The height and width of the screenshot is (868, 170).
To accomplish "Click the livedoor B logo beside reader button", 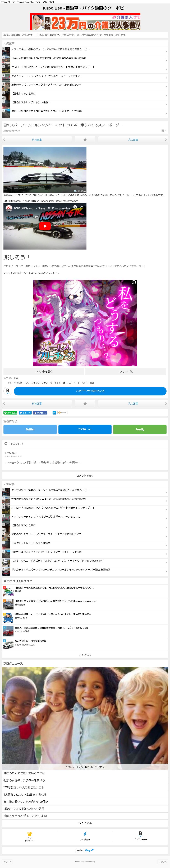I will [x=8, y=391].
